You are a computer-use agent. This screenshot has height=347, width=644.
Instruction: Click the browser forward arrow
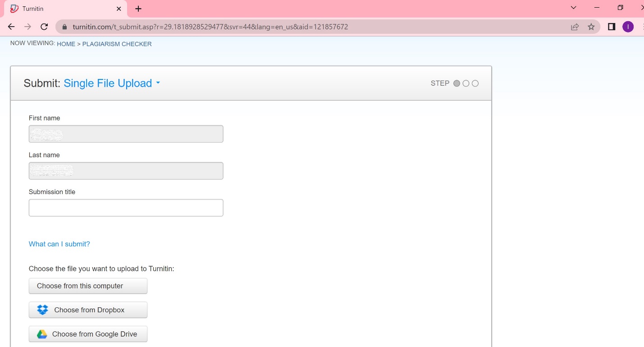[28, 27]
